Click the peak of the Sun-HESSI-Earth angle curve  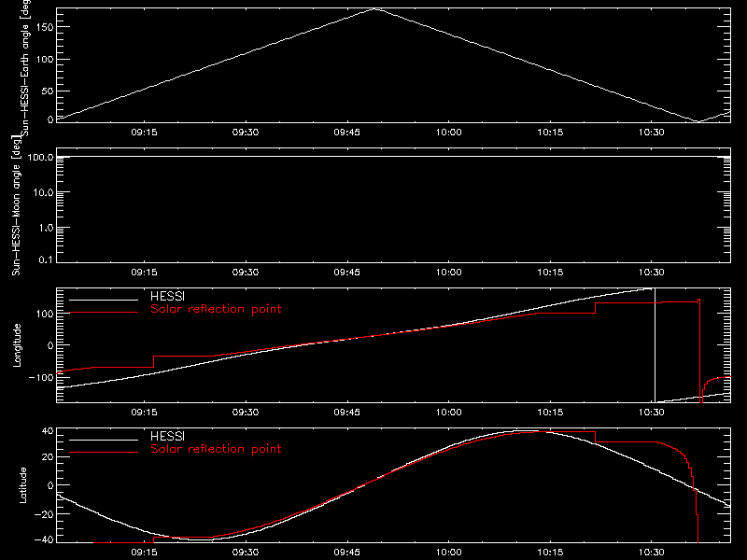tap(376, 8)
